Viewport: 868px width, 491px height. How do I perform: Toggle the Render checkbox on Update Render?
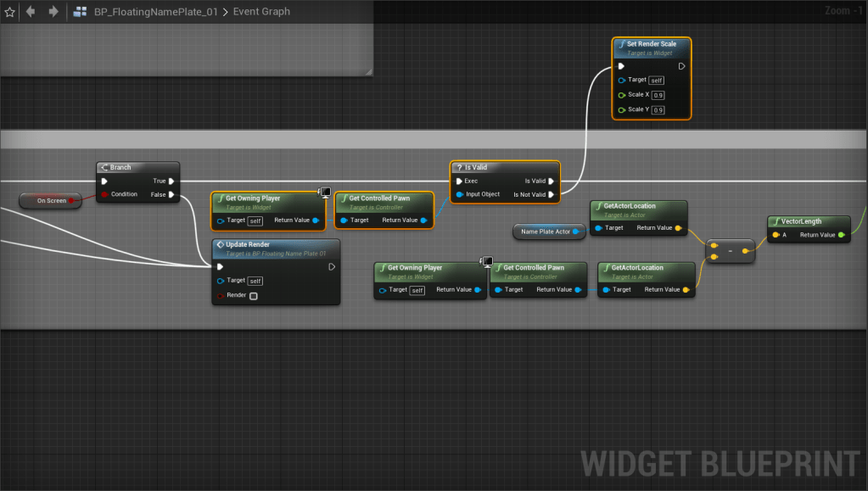tap(253, 296)
